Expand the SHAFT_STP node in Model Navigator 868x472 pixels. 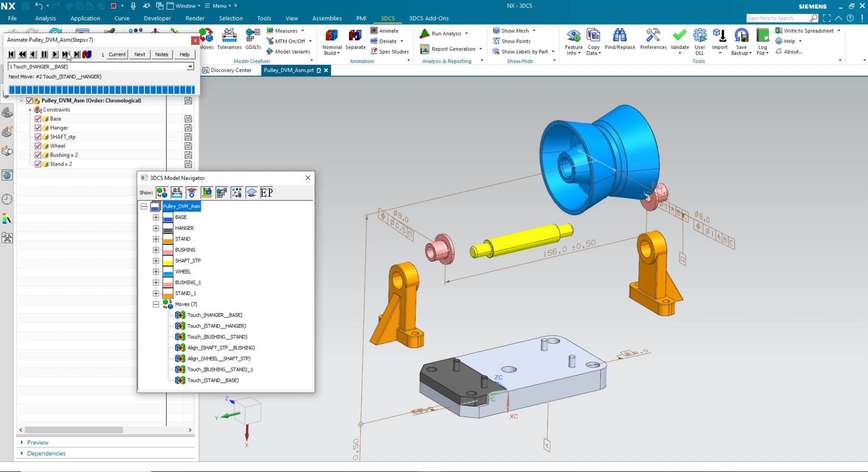(x=156, y=261)
